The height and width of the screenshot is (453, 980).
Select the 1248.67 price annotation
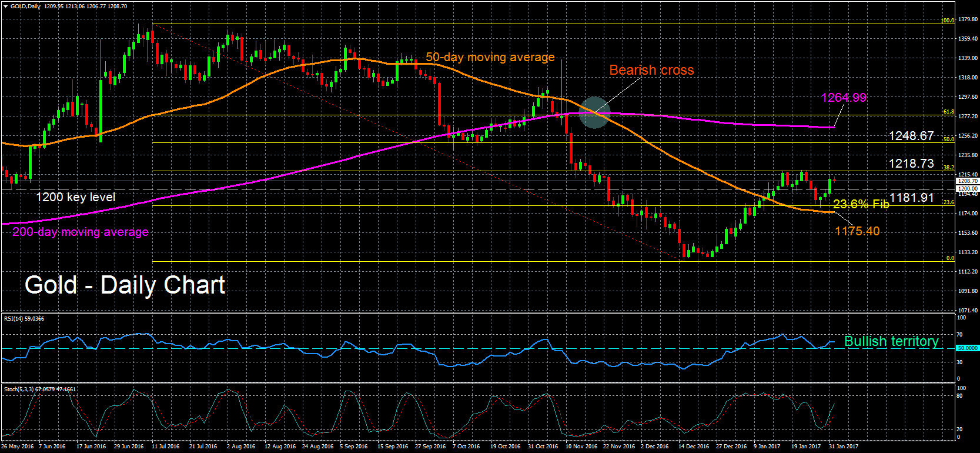pos(911,136)
